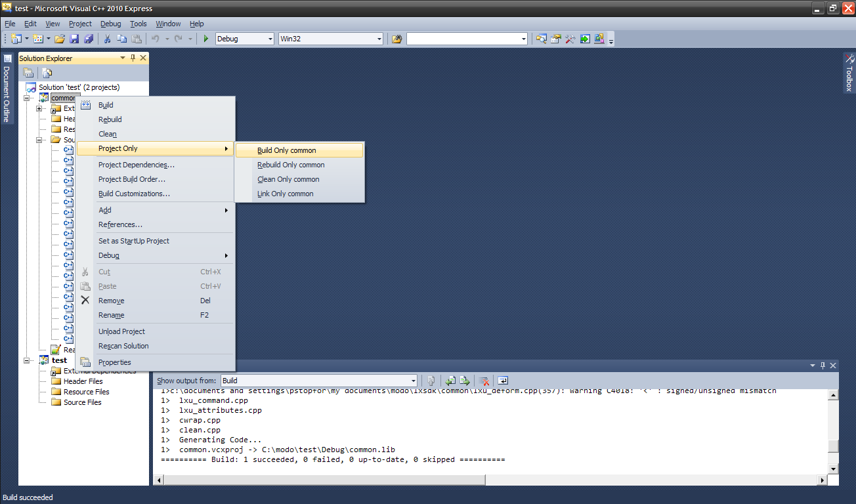Screen dimensions: 856x504
Task: Open the File menu
Action: tap(10, 24)
